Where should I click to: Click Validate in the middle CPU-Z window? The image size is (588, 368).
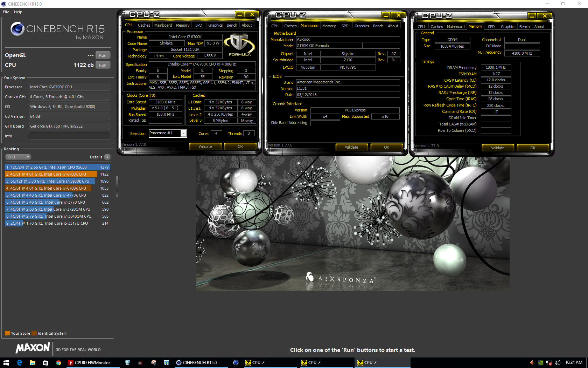point(351,147)
